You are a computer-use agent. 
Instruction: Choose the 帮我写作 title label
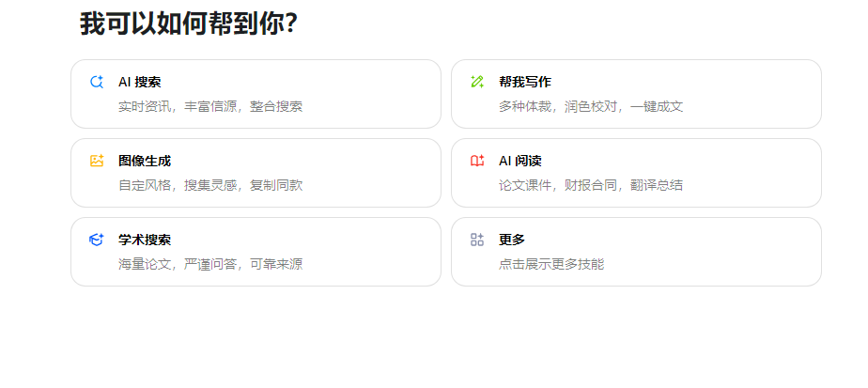pyautogui.click(x=525, y=83)
